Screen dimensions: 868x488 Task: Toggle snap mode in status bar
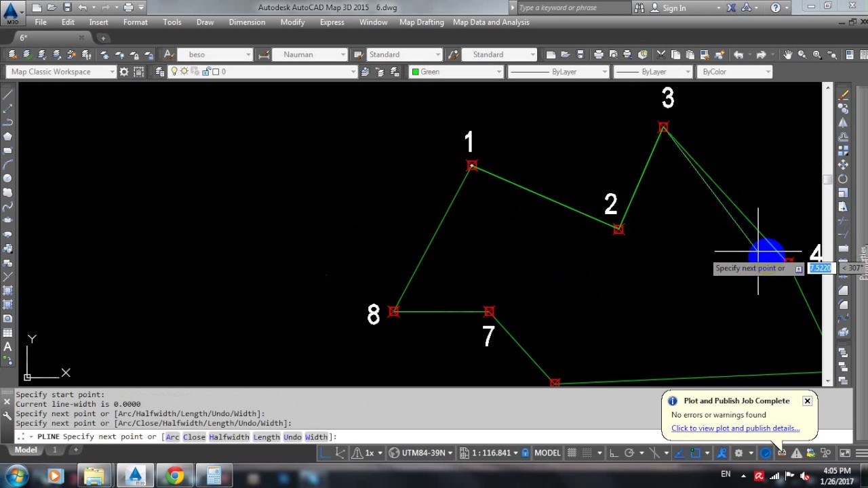[x=587, y=453]
